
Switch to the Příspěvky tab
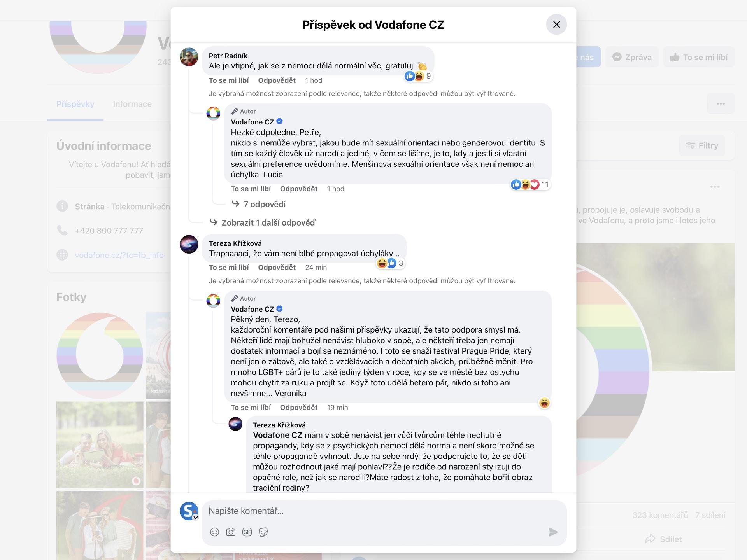coord(75,104)
